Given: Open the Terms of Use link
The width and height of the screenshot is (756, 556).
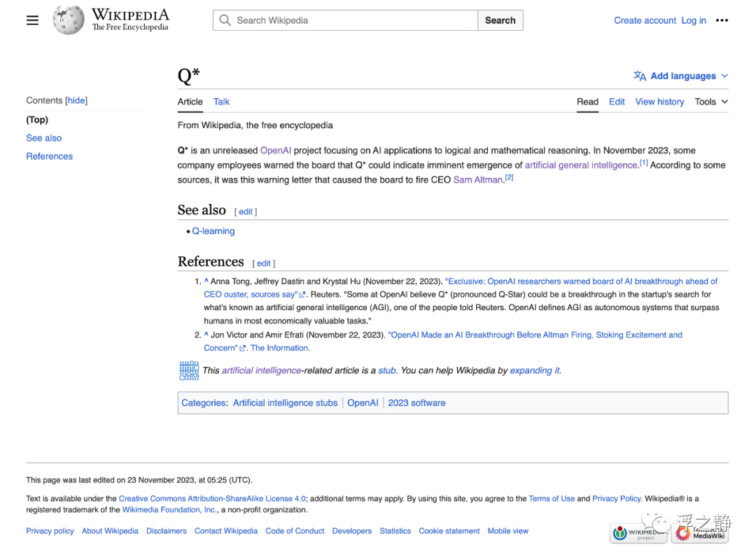Looking at the screenshot, I should coord(552,498).
